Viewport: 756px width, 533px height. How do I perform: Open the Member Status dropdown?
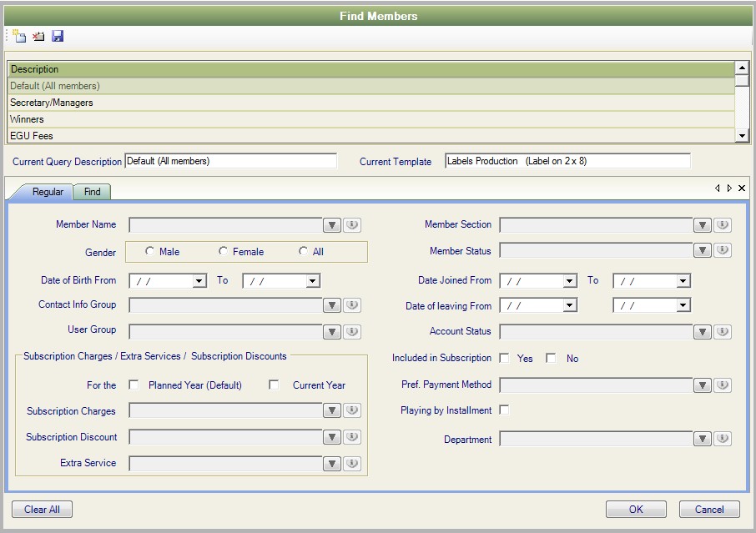click(x=703, y=250)
